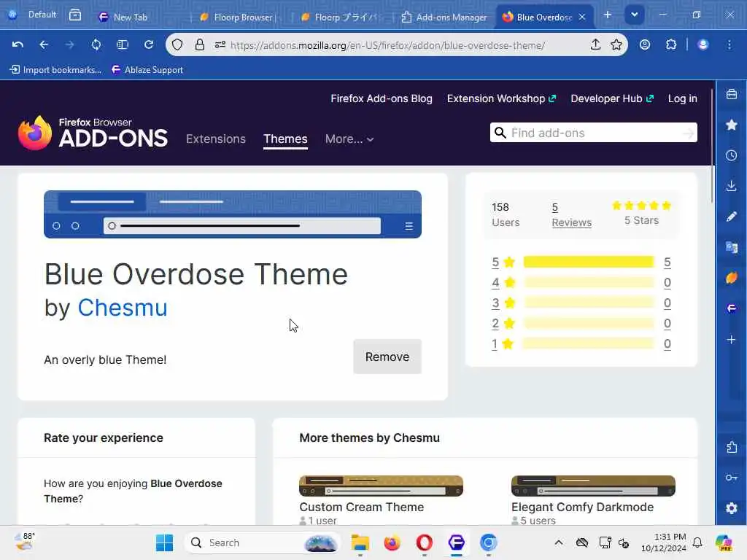Open downloads icon in sidebar

pos(732,186)
